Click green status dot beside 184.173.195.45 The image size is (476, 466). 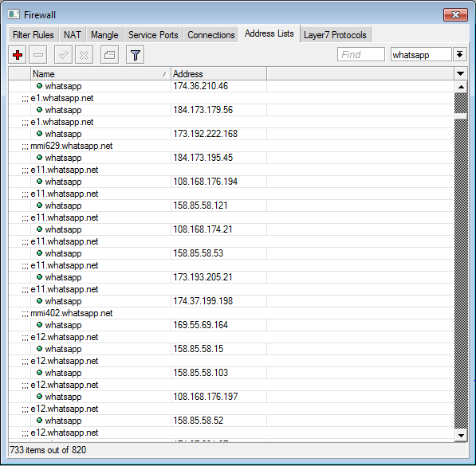39,158
